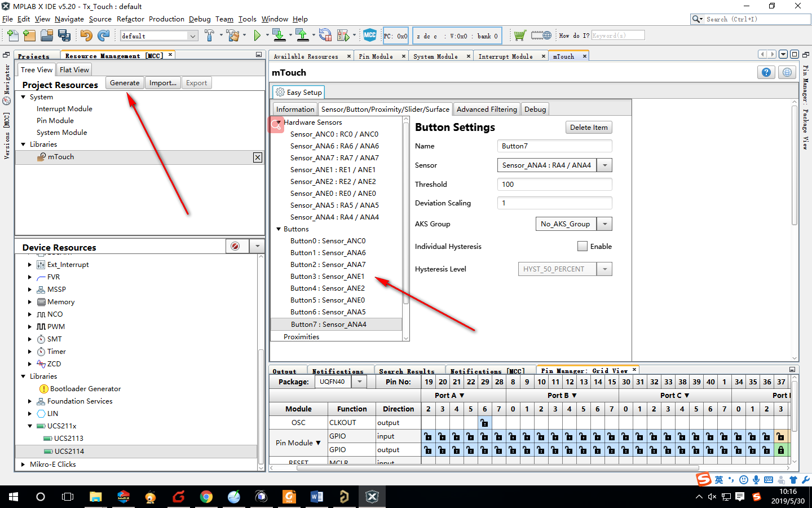The width and height of the screenshot is (812, 508).
Task: Click the shopping cart toolbar icon
Action: point(519,36)
